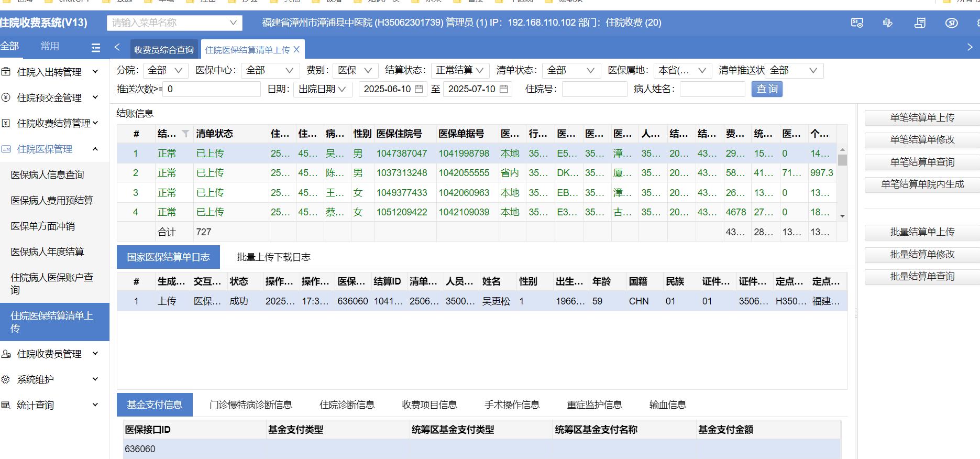This screenshot has height=459, width=980.
Task: Close the 住院医保结算清单上传 tab
Action: click(296, 49)
